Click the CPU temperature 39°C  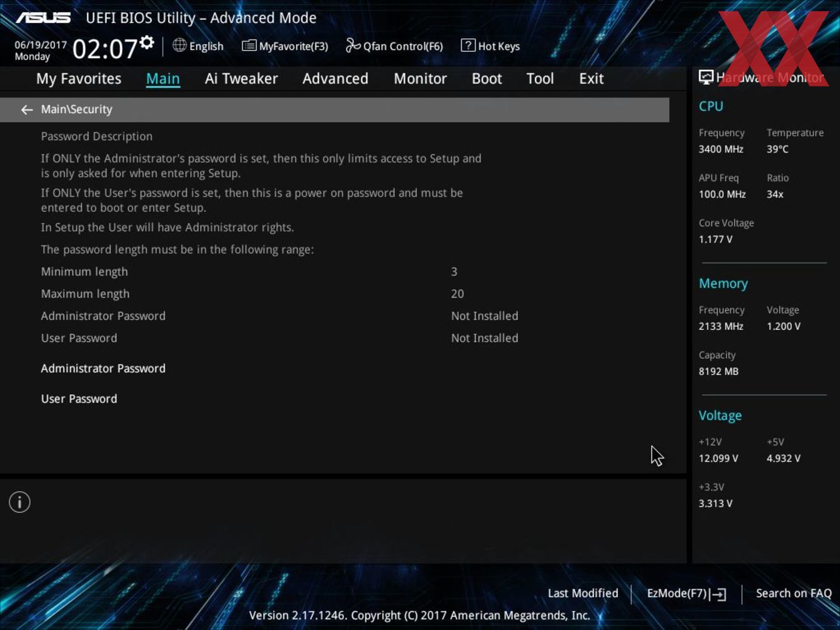pyautogui.click(x=778, y=149)
